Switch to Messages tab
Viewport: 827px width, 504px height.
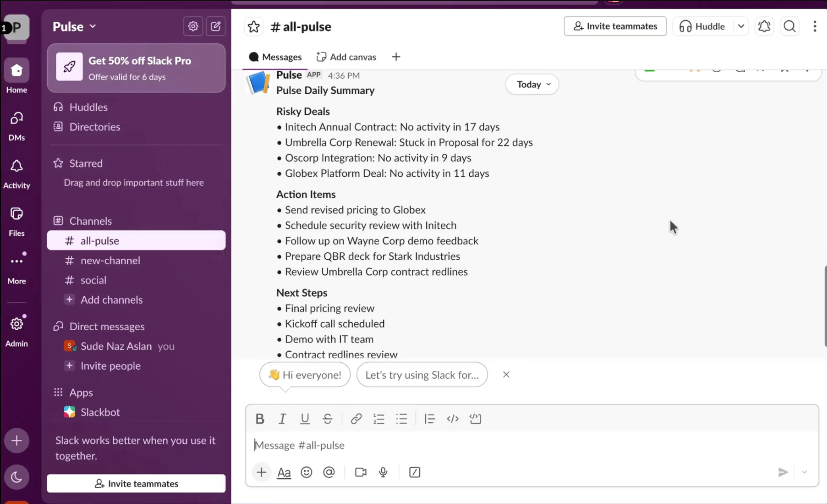point(275,57)
